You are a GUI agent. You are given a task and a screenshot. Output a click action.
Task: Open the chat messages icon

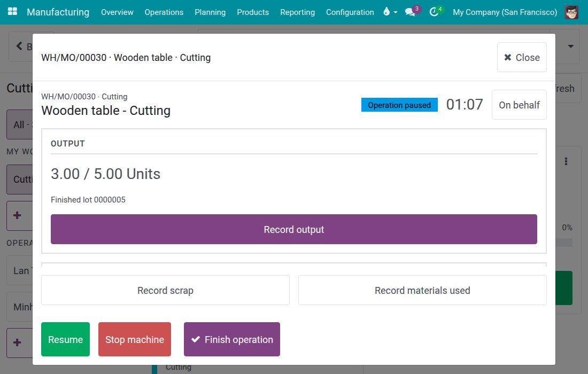[410, 12]
